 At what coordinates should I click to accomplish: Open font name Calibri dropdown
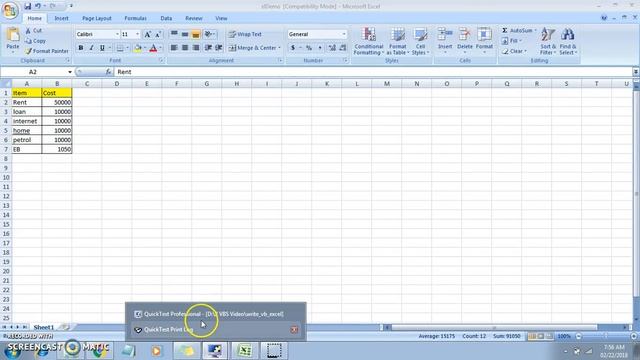click(117, 34)
